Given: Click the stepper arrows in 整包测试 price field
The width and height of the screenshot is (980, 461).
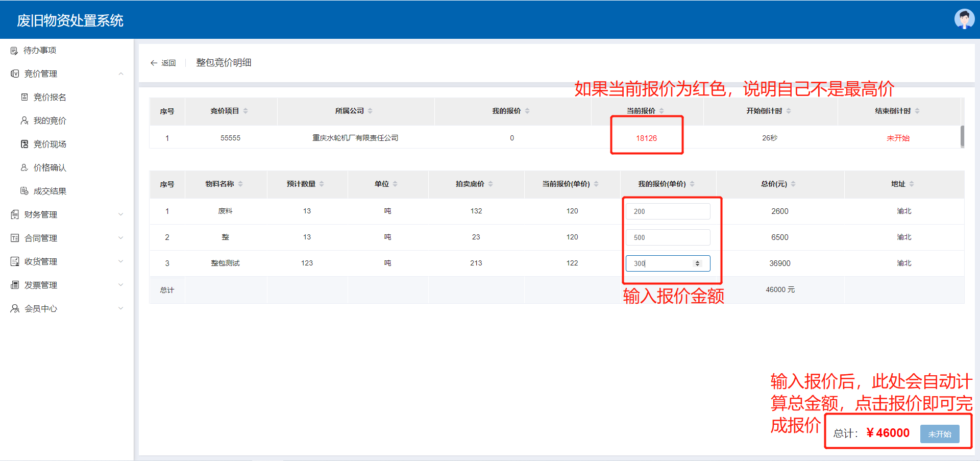Looking at the screenshot, I should (x=697, y=263).
